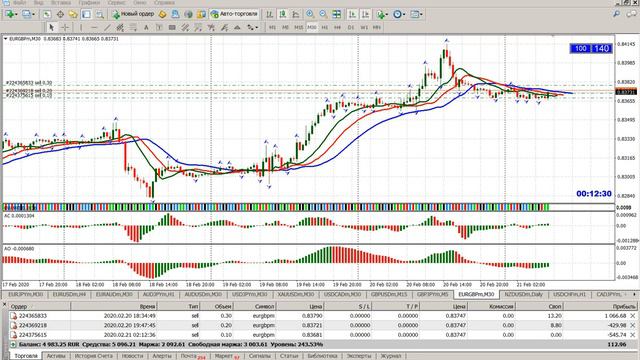Open the templates dropdown
This screenshot has height=360, width=640.
(416, 14)
